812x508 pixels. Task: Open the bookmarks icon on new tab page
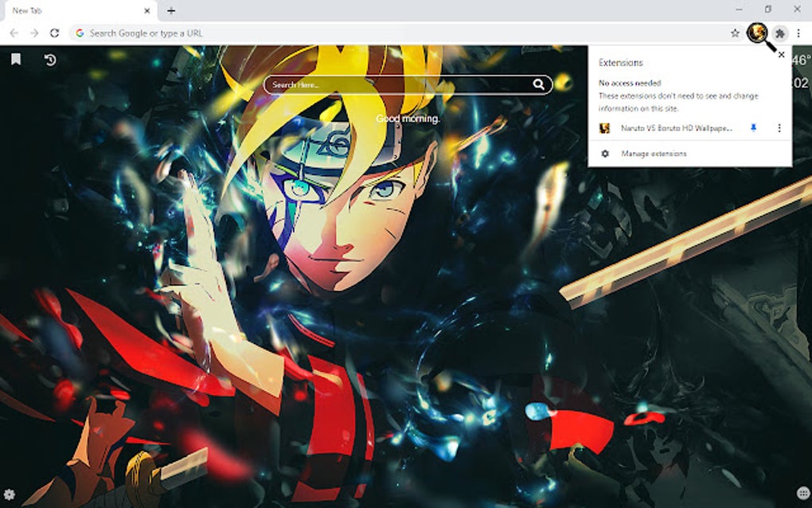[16, 60]
